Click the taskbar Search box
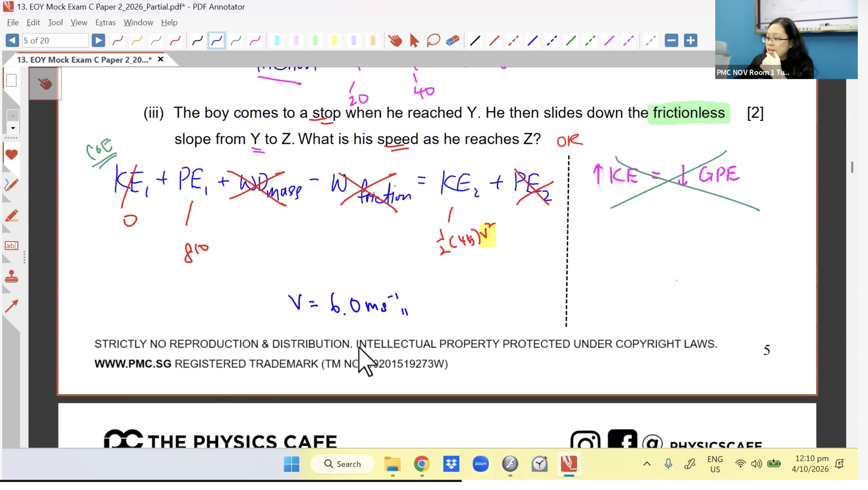The image size is (868, 490). (342, 464)
